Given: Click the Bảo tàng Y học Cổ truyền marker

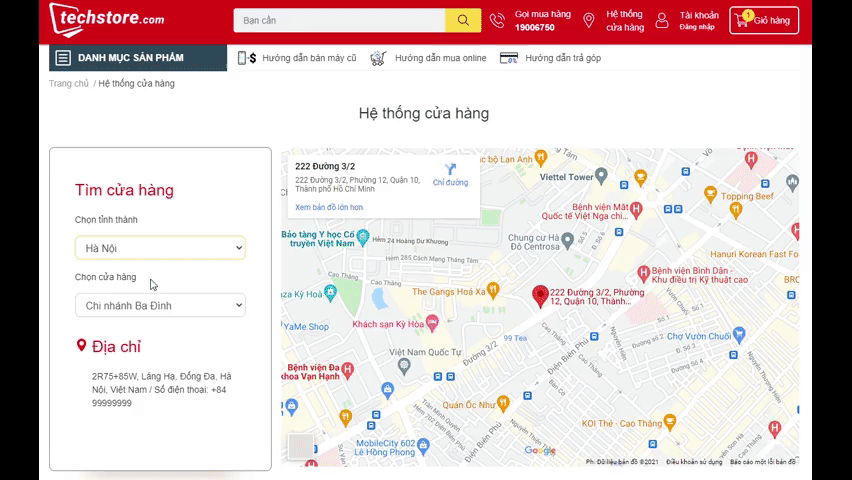Looking at the screenshot, I should 362,237.
